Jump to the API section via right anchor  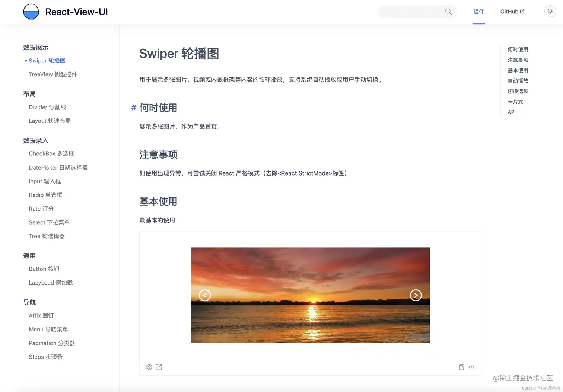coord(511,112)
